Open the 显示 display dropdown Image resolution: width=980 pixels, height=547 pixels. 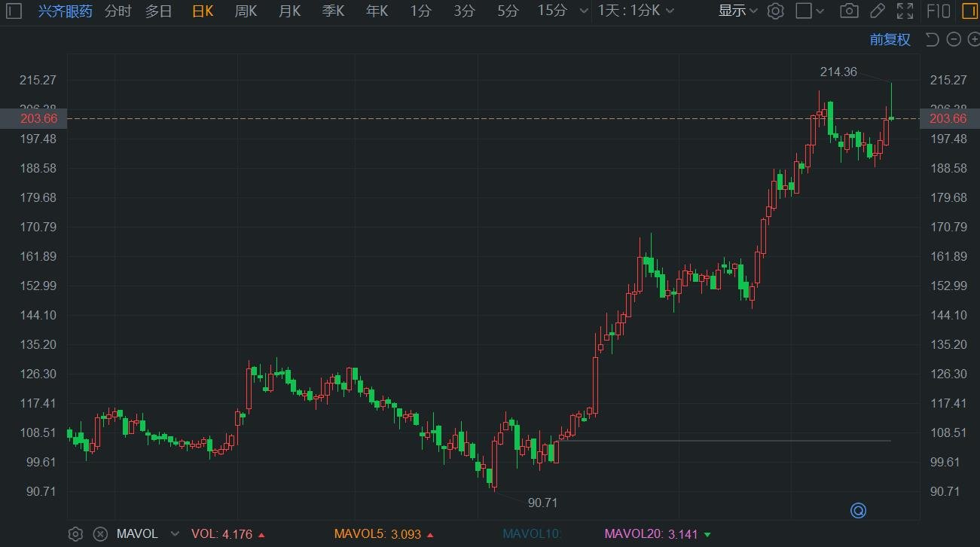(x=737, y=11)
